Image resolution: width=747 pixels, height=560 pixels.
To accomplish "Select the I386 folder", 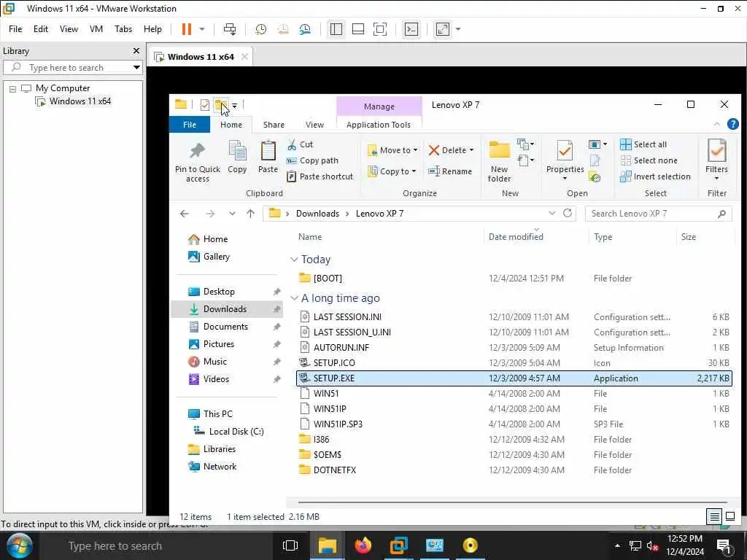I will [x=514, y=440].
